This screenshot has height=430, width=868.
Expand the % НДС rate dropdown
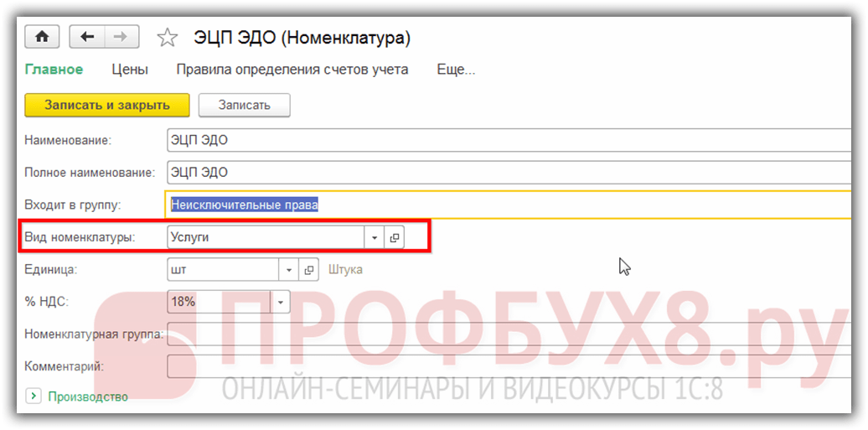pyautogui.click(x=280, y=302)
